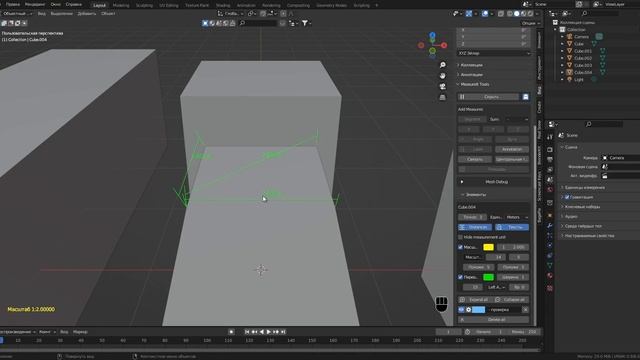The image size is (640, 360).
Task: Click the Expand all button
Action: pos(475,300)
